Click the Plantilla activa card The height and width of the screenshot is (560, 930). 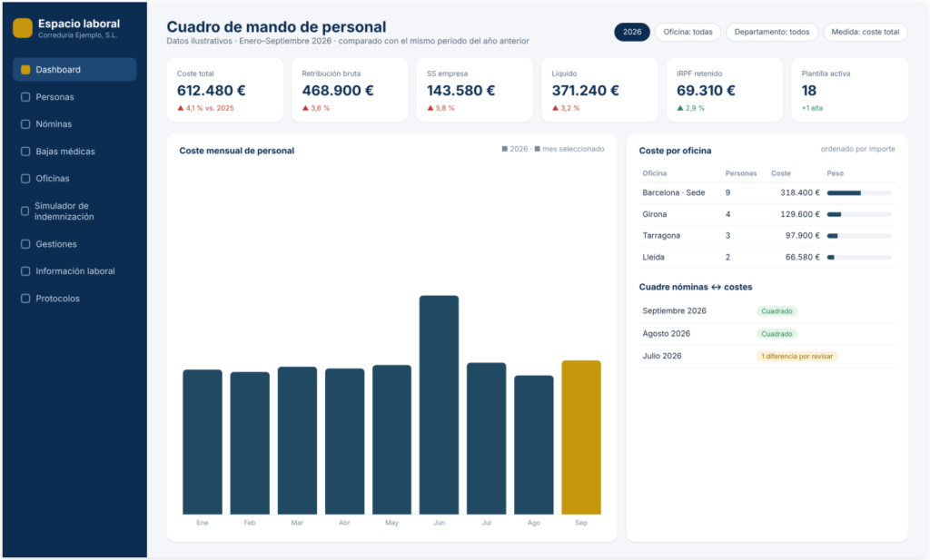(849, 90)
